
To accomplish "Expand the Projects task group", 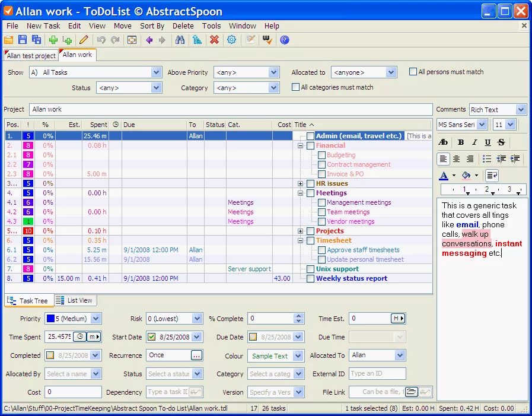I will (x=300, y=231).
